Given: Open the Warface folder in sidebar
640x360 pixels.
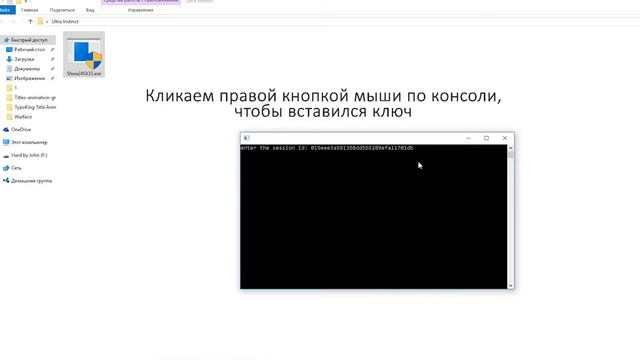Looking at the screenshot, I should [23, 117].
